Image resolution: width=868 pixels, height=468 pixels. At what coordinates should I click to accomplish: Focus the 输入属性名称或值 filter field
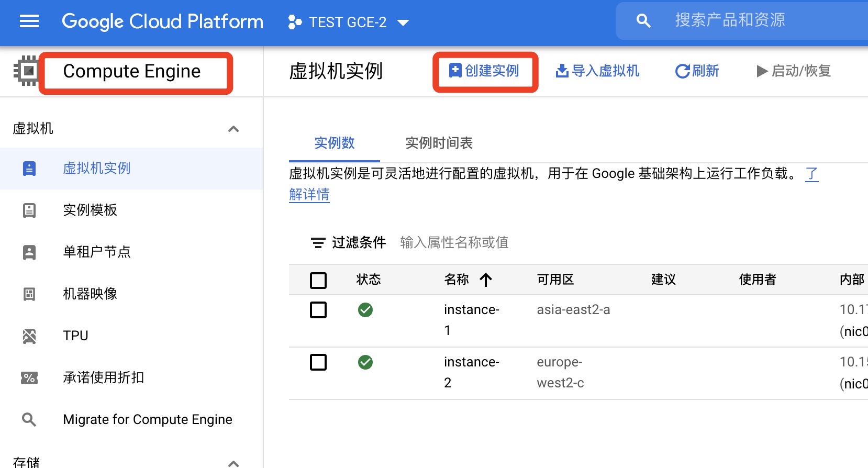tap(454, 242)
